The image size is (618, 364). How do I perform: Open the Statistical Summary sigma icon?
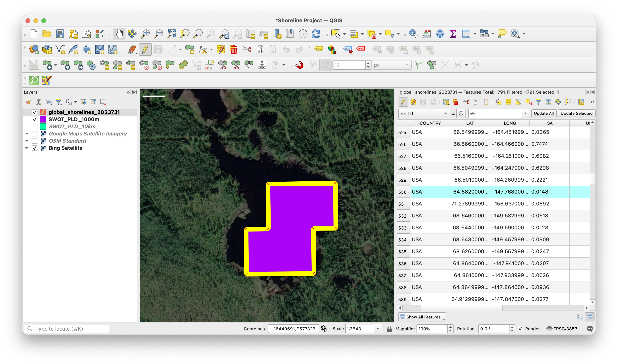[x=453, y=34]
